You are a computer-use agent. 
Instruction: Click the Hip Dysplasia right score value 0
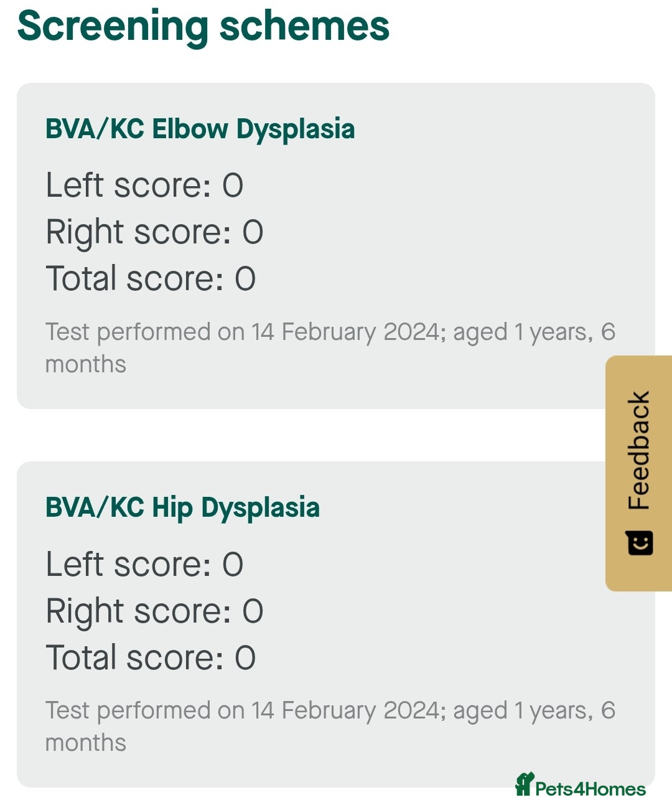coord(253,611)
